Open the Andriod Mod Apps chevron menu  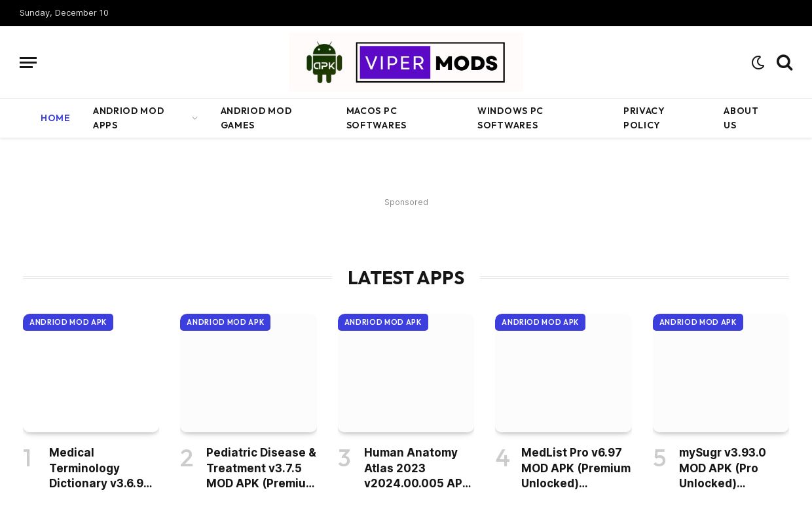coord(194,118)
